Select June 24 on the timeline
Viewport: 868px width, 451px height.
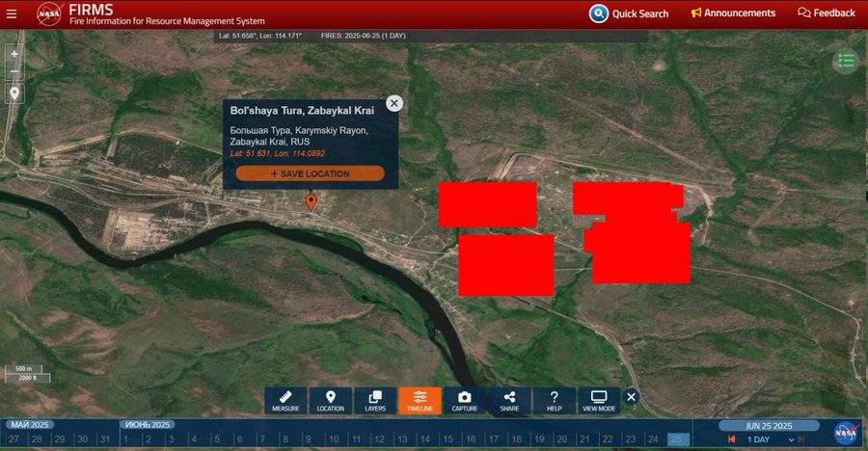653,439
